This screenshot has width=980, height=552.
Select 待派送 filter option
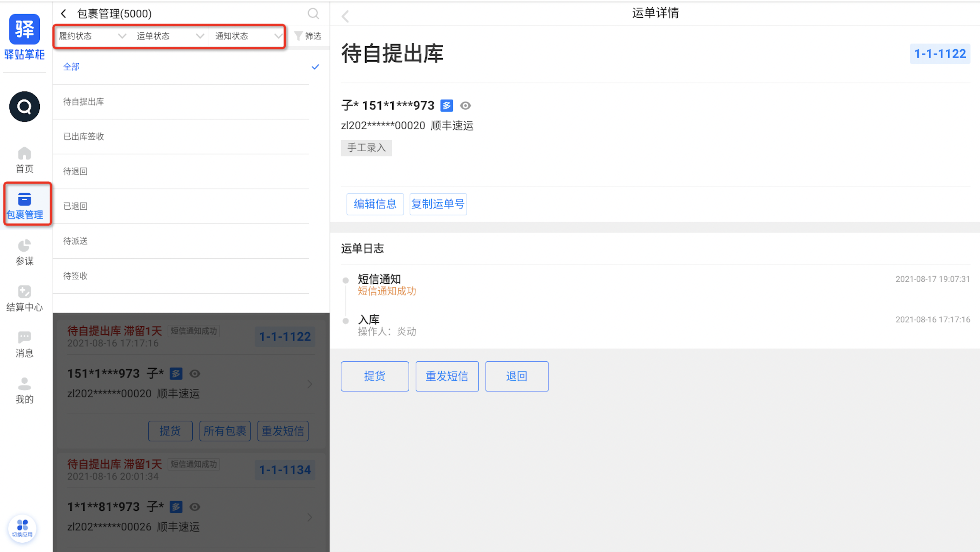pyautogui.click(x=181, y=241)
